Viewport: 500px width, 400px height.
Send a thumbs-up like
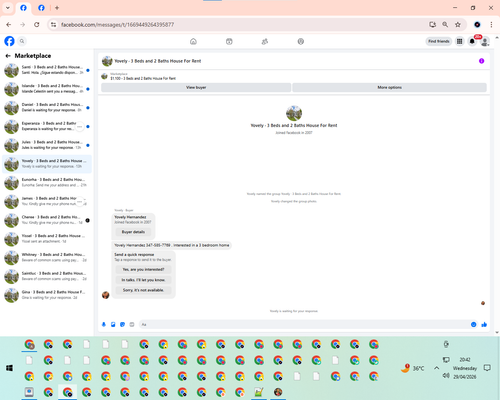tap(484, 325)
